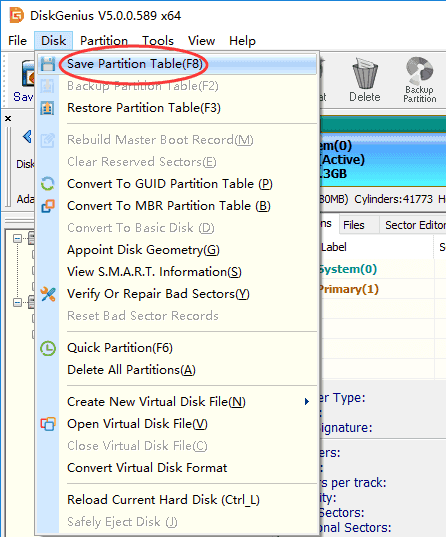Click the Quick Partition clock icon

[48, 348]
